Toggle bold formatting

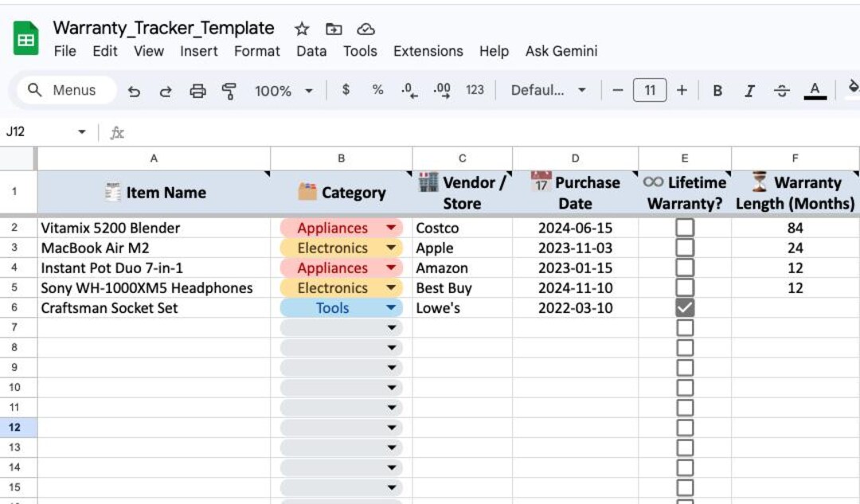(x=717, y=91)
